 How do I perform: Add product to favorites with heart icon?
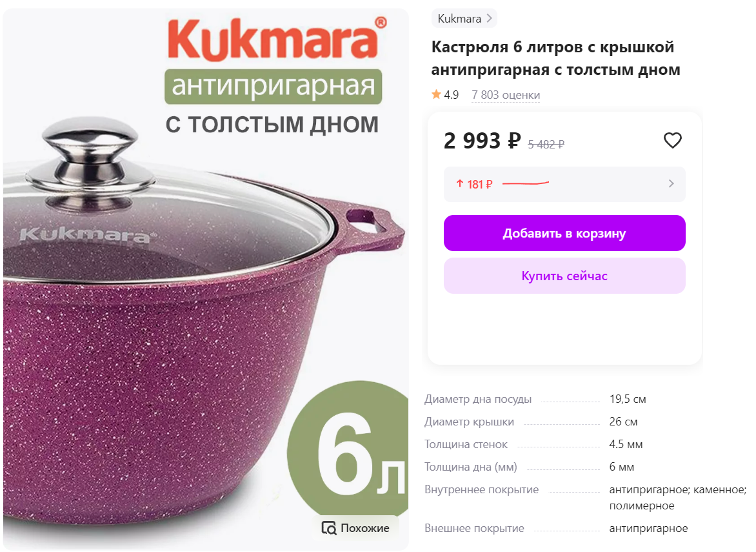click(672, 140)
